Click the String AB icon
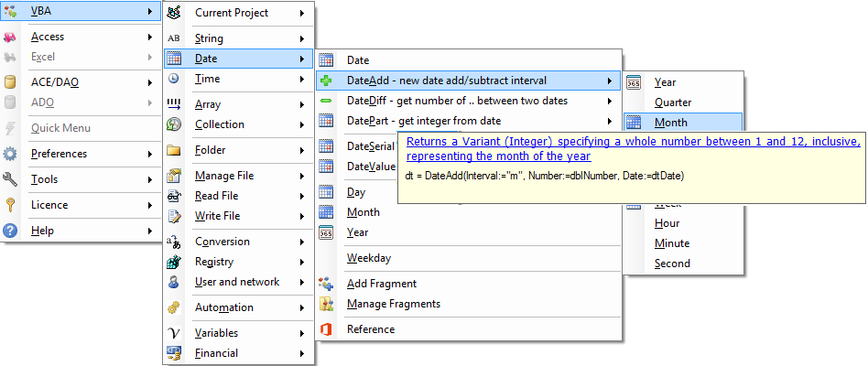This screenshot has height=366, width=868. tap(174, 38)
